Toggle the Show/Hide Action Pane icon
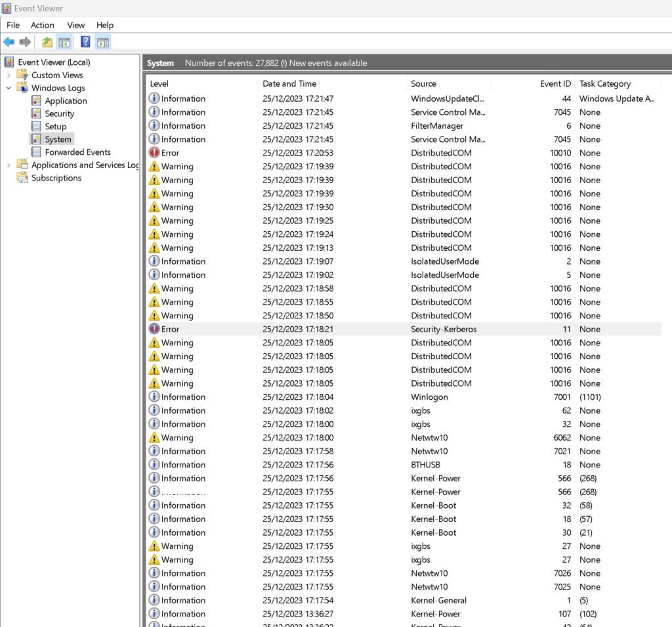672x627 pixels. click(103, 42)
